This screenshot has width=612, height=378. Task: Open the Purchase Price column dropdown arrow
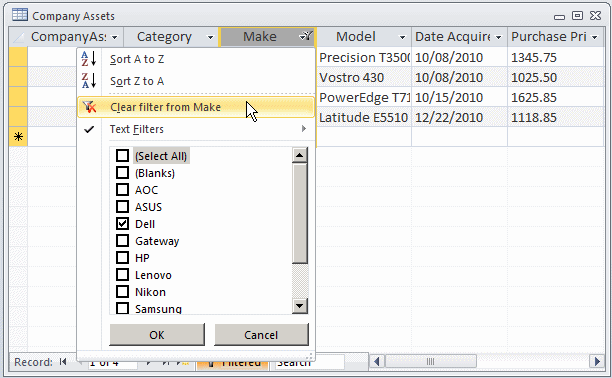[x=594, y=37]
